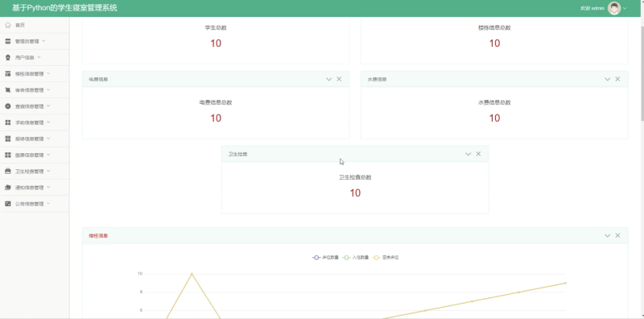644x319 pixels.
Task: Click the last data point on yellow line
Action: 566,283
